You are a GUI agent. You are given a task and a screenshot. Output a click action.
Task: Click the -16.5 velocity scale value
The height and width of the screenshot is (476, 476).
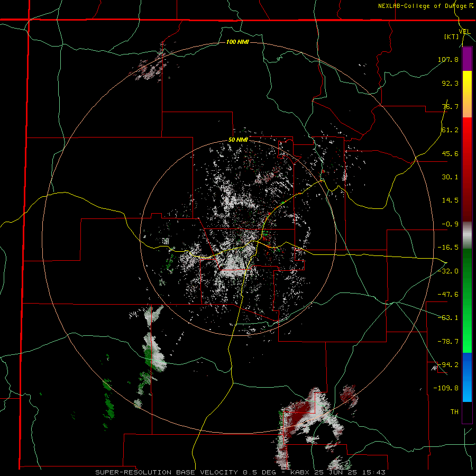448,248
